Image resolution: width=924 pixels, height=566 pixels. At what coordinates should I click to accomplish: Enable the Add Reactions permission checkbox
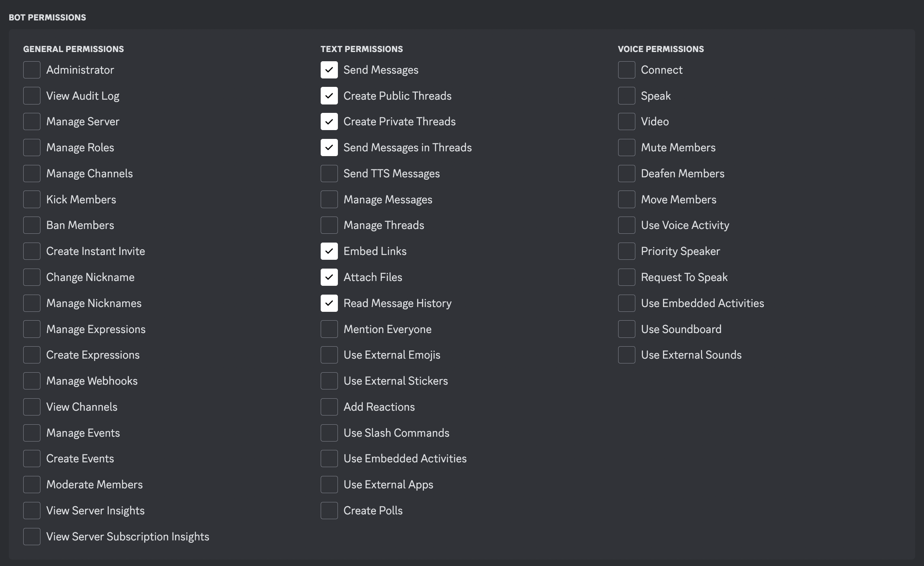(329, 406)
